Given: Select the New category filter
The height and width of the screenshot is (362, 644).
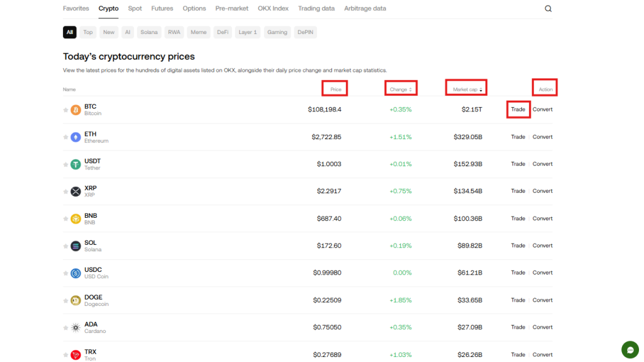Looking at the screenshot, I should click(x=109, y=32).
